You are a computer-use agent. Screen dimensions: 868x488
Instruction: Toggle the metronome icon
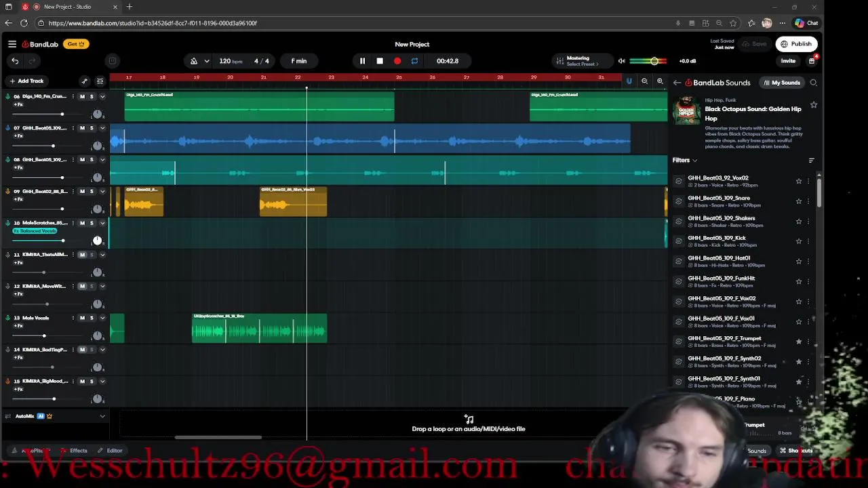click(x=194, y=61)
